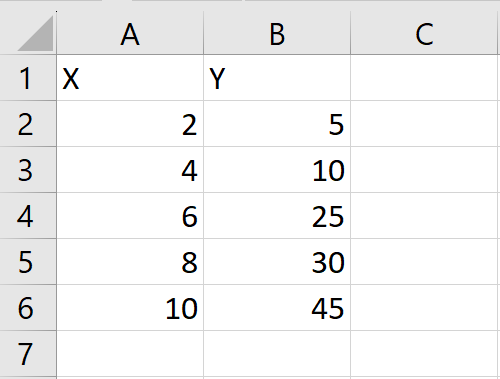Select row 5 header
Image resolution: width=500 pixels, height=379 pixels.
pyautogui.click(x=28, y=262)
